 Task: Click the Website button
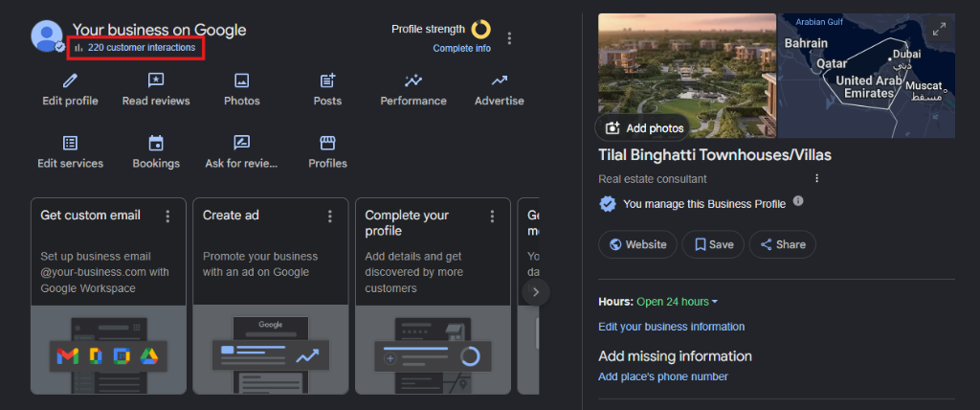click(637, 244)
